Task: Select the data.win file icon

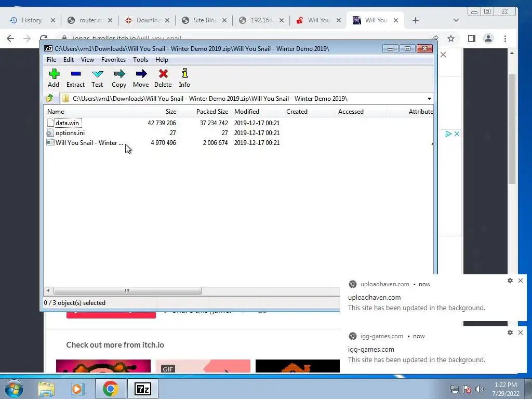Action: click(50, 123)
